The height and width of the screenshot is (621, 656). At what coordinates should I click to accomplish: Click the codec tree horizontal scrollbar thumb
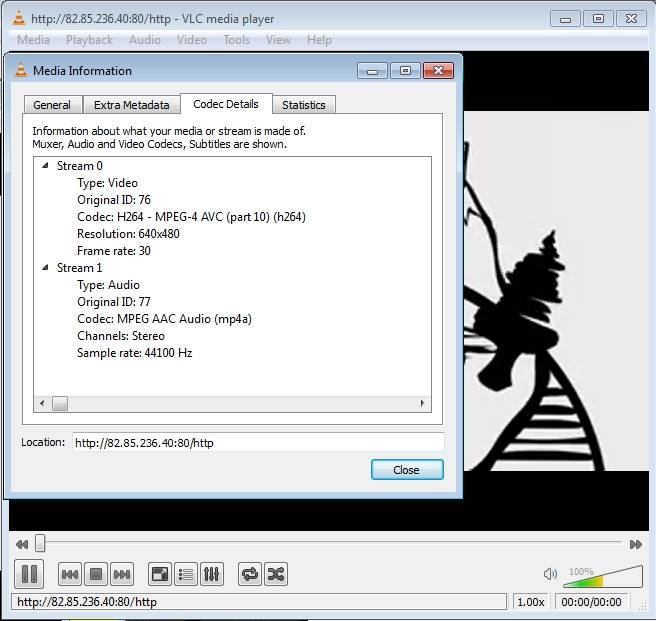[x=60, y=403]
